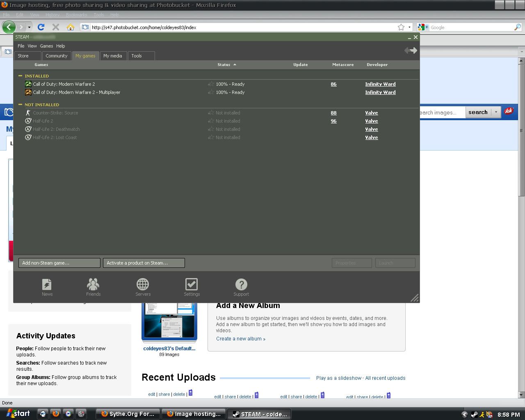The height and width of the screenshot is (420, 525).
Task: Click the Half-Life 2: Lost Coast icon
Action: pyautogui.click(x=28, y=137)
